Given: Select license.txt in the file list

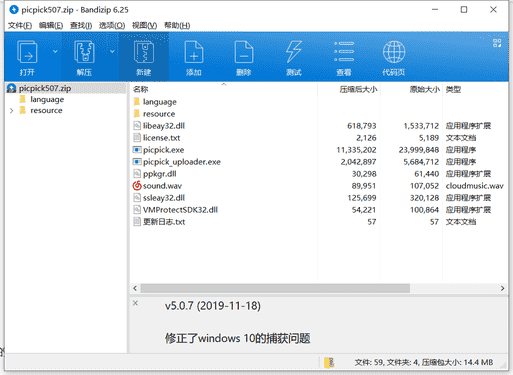Looking at the screenshot, I should click(161, 138).
